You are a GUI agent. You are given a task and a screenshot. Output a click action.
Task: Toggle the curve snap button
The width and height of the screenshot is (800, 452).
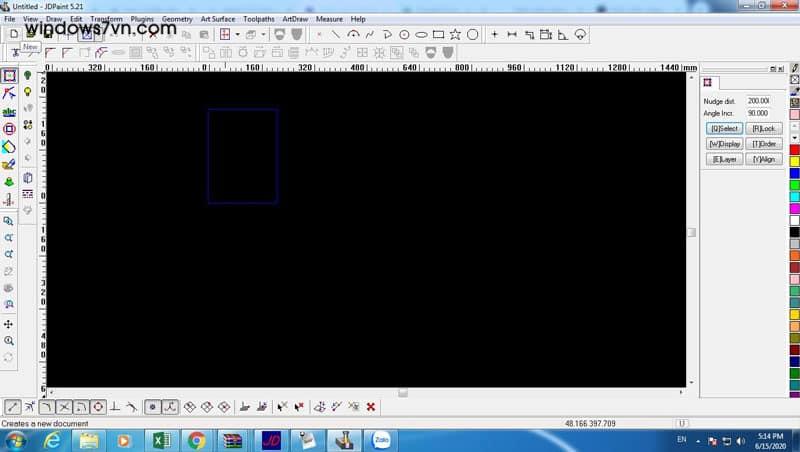pos(170,407)
